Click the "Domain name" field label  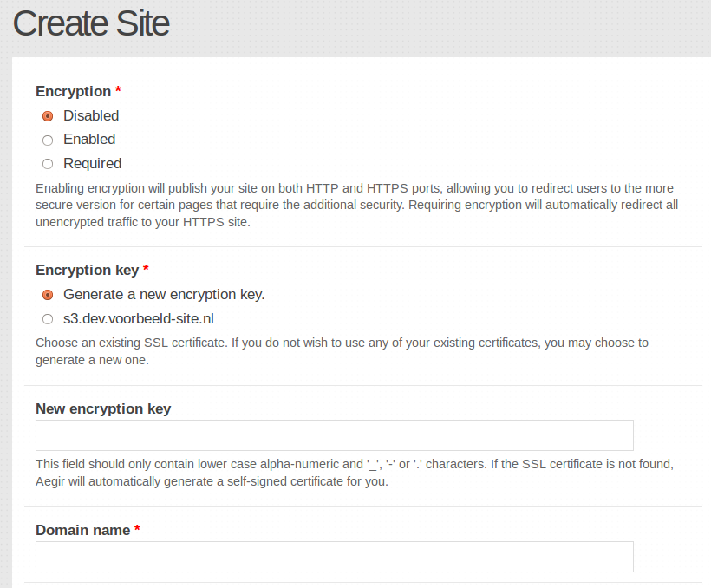tap(82, 530)
